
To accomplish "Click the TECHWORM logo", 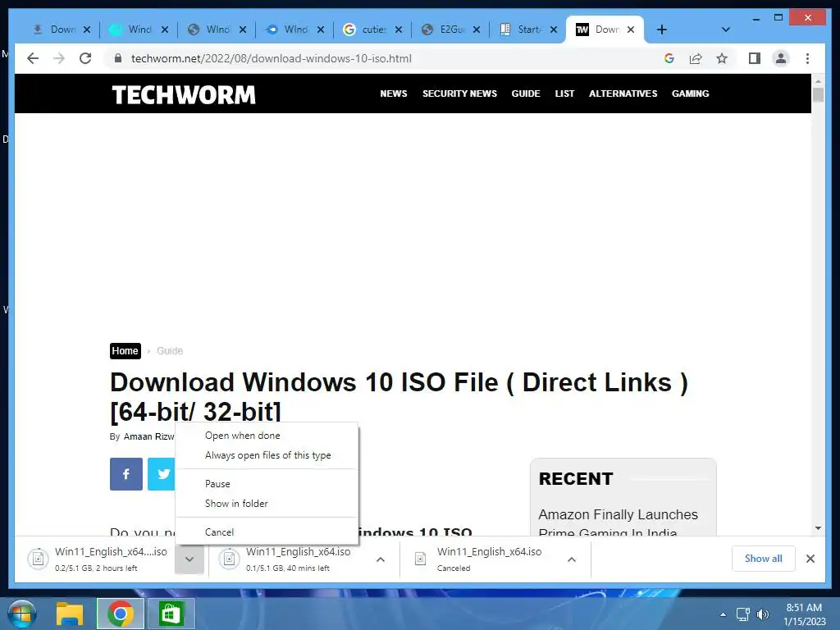I will click(x=184, y=95).
